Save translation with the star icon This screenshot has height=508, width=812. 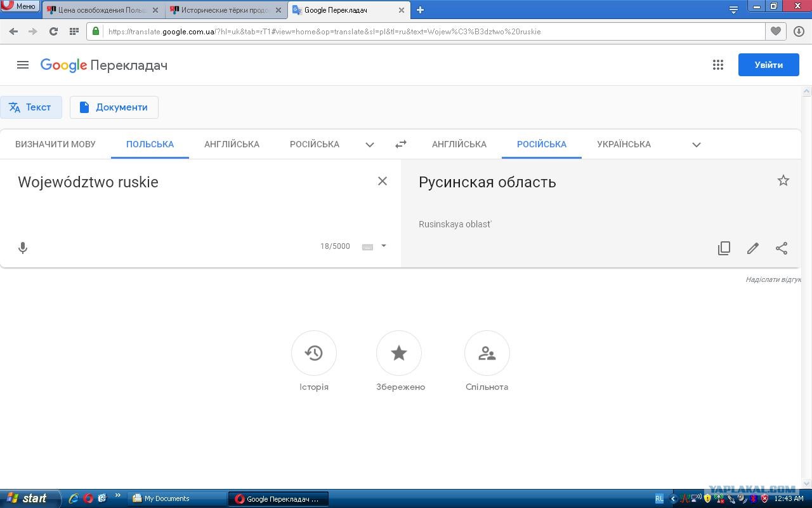coord(783,180)
